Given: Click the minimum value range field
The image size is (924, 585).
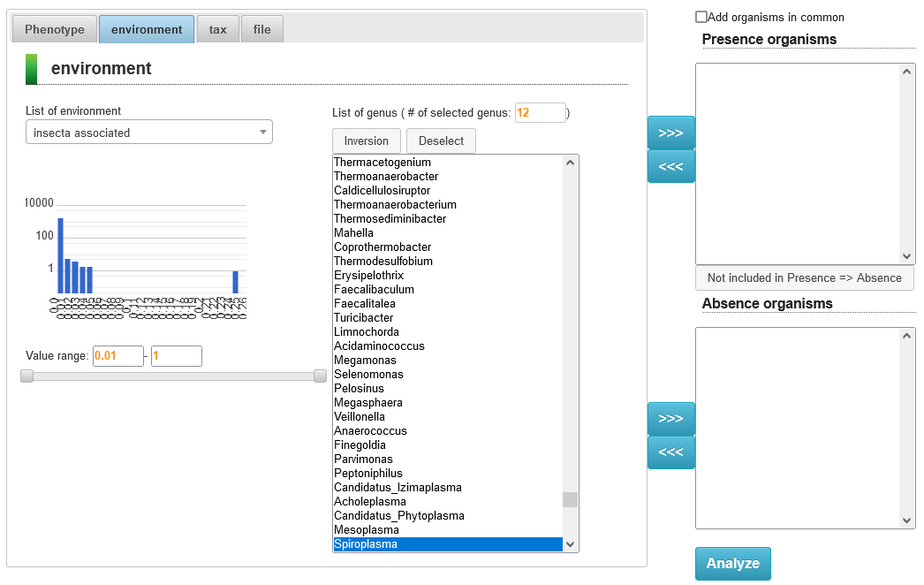Looking at the screenshot, I should (x=117, y=356).
